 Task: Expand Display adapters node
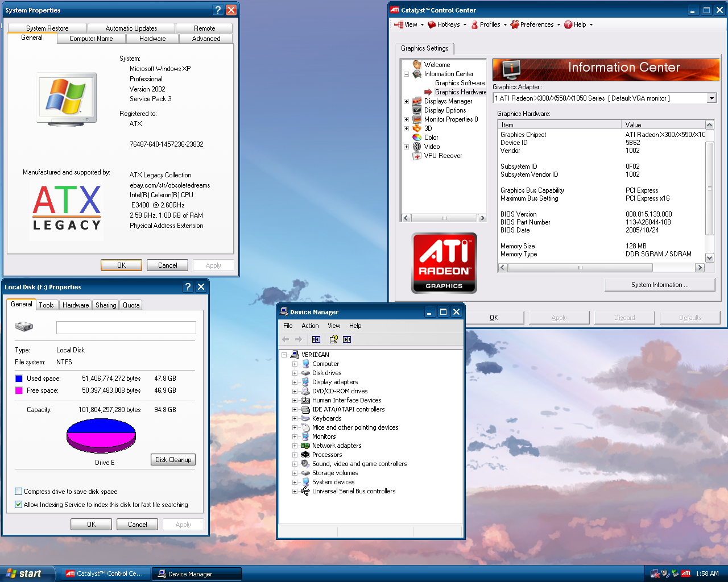pyautogui.click(x=295, y=382)
